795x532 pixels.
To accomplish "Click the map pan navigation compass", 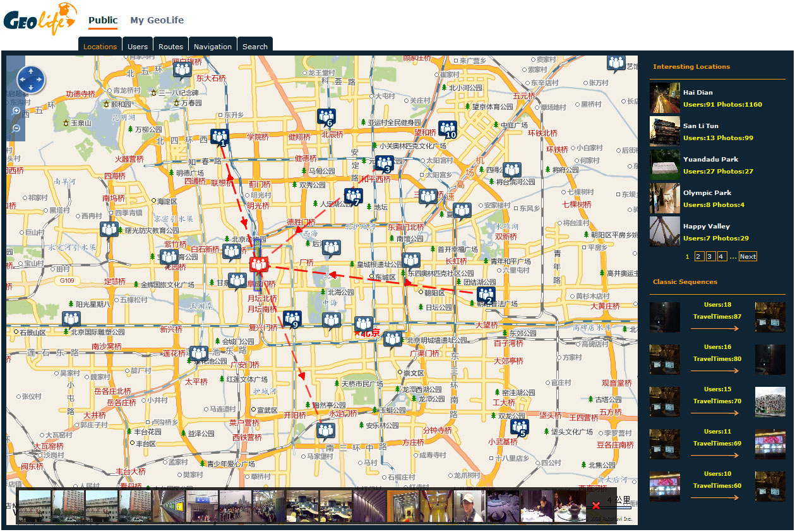I will click(x=30, y=80).
